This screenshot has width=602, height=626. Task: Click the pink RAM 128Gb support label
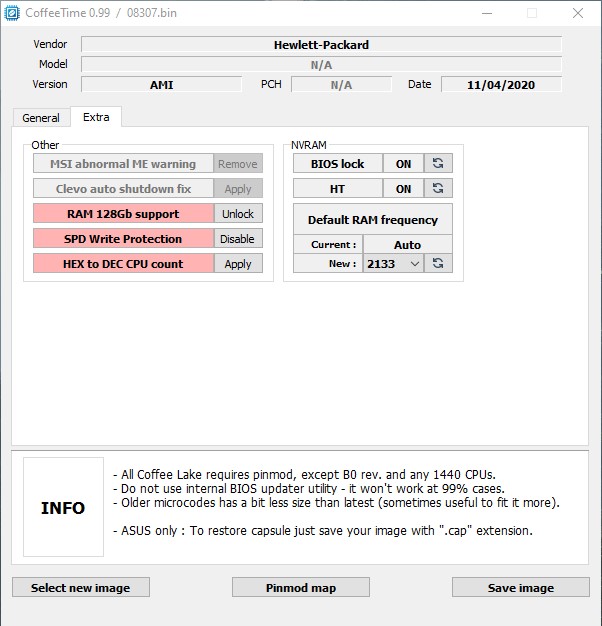point(123,214)
